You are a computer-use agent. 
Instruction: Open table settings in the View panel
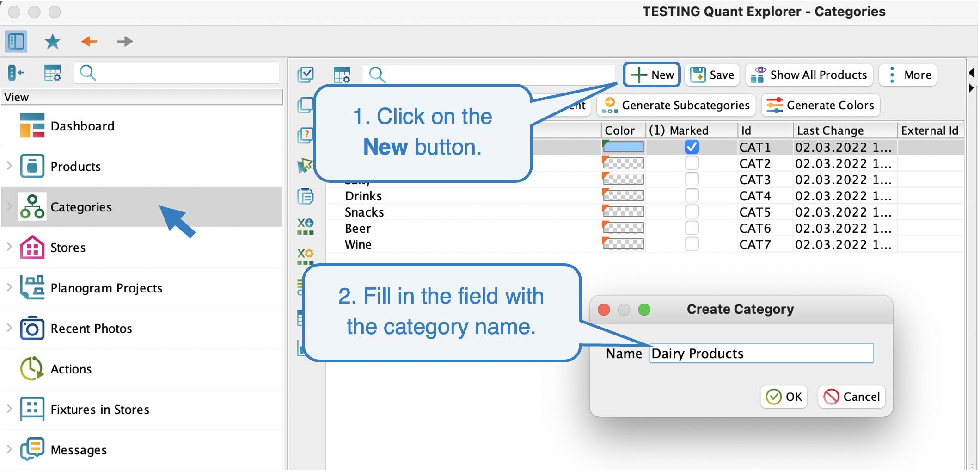point(52,73)
